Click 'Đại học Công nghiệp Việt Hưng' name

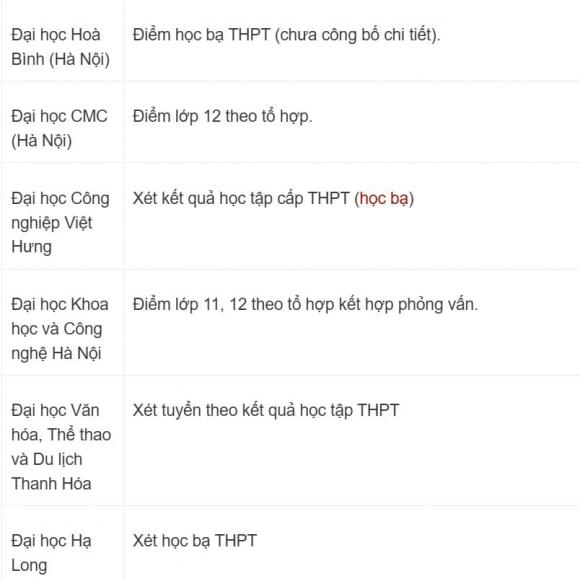click(x=60, y=223)
